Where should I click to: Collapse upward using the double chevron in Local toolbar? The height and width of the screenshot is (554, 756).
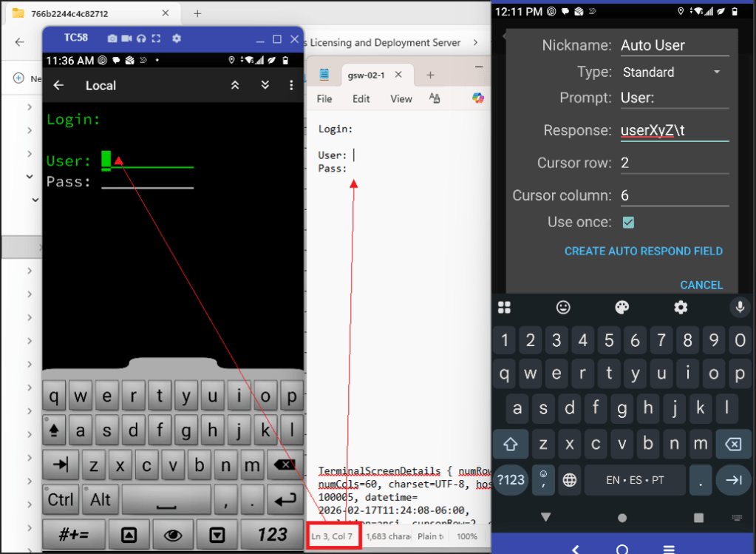(x=235, y=85)
